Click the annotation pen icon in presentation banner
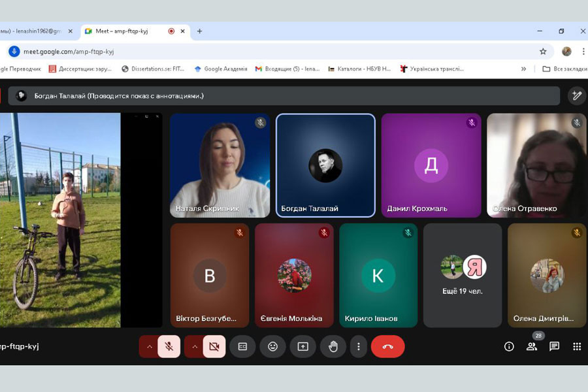 (576, 95)
